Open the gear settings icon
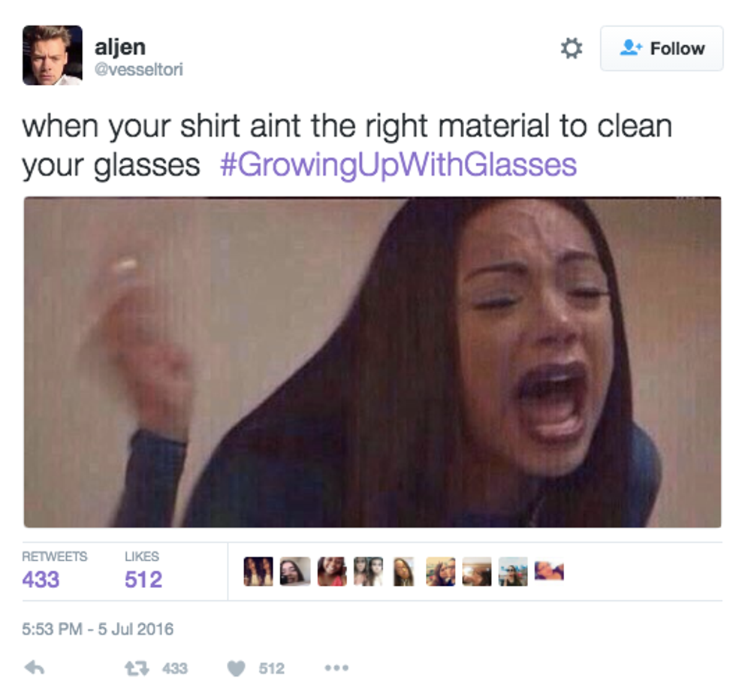This screenshot has width=736, height=700. (x=572, y=48)
